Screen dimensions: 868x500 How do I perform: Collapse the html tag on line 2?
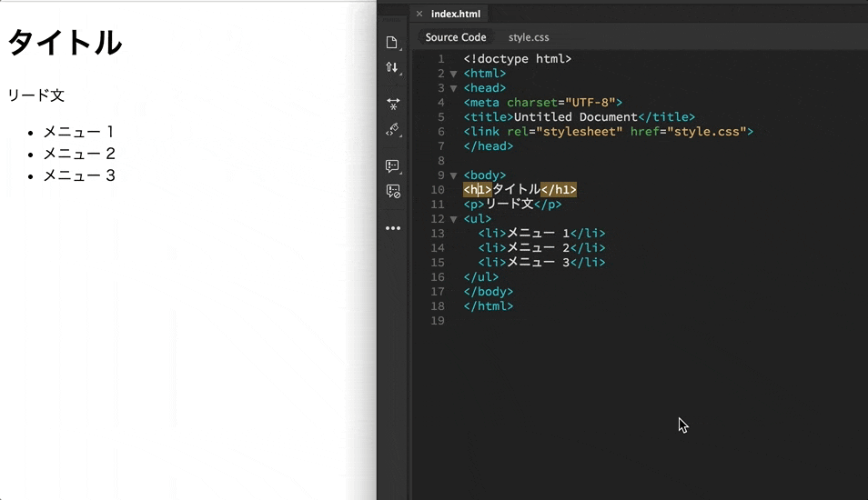point(453,74)
